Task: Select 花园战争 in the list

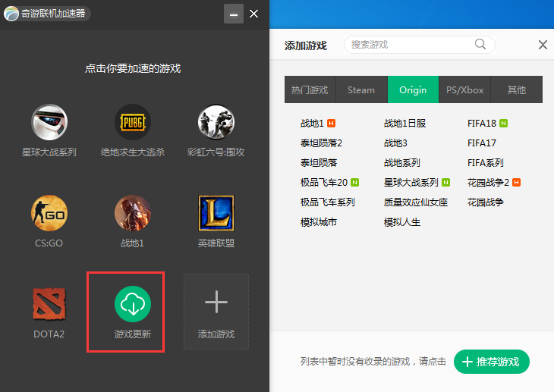Action: [486, 202]
